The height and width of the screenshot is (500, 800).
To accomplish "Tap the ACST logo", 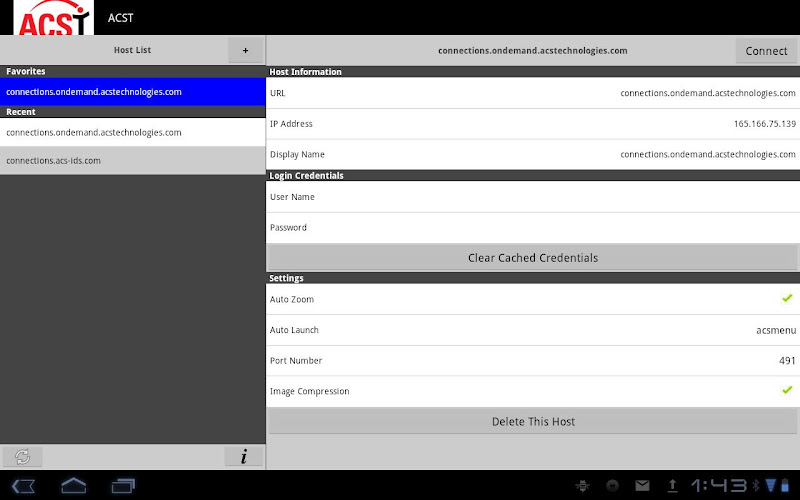I will point(54,18).
